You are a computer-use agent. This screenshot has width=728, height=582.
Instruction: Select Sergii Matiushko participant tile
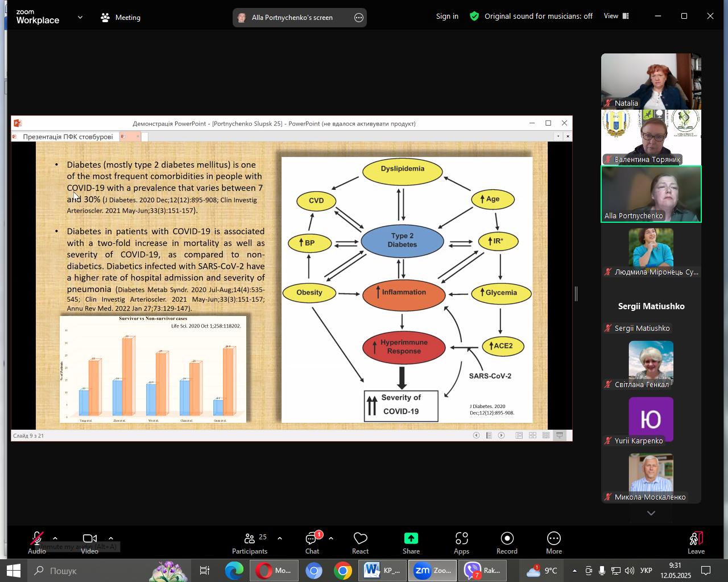coord(651,306)
